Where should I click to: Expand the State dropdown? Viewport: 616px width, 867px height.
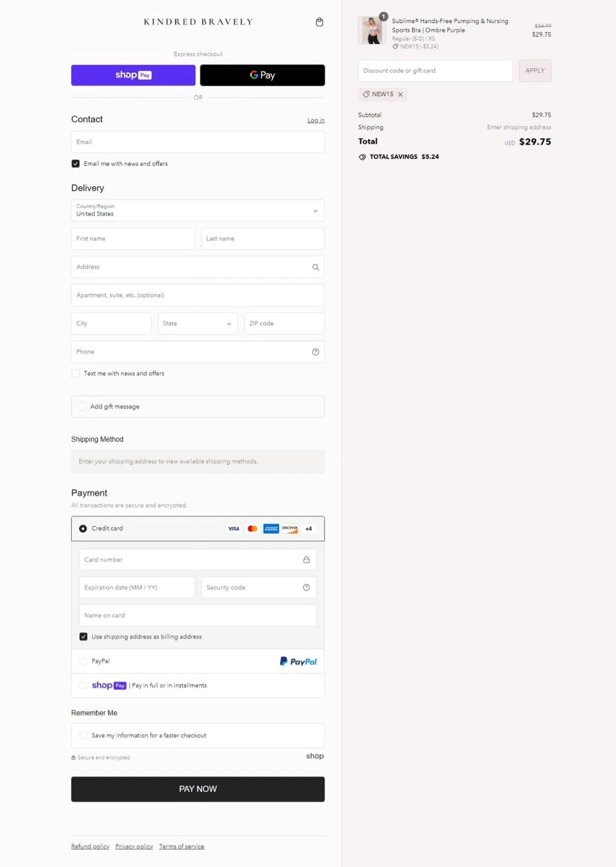(x=198, y=324)
